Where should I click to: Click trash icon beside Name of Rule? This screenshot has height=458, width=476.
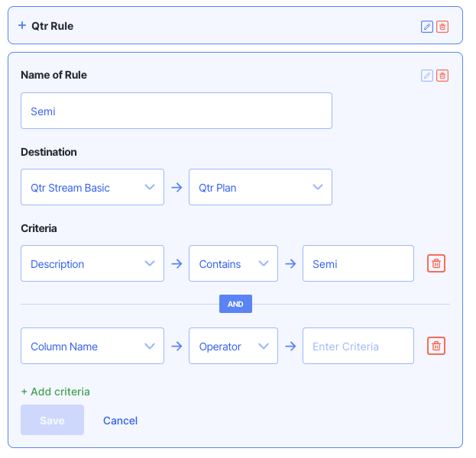[442, 76]
